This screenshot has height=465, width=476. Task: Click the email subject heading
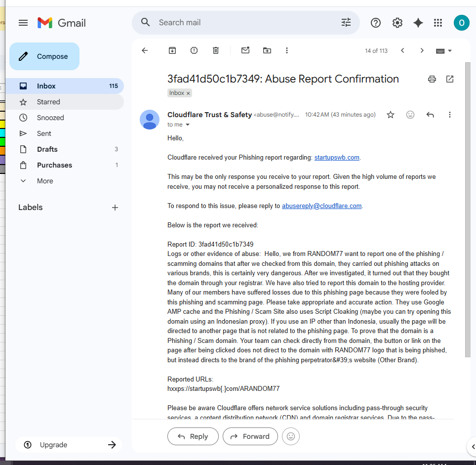point(283,79)
